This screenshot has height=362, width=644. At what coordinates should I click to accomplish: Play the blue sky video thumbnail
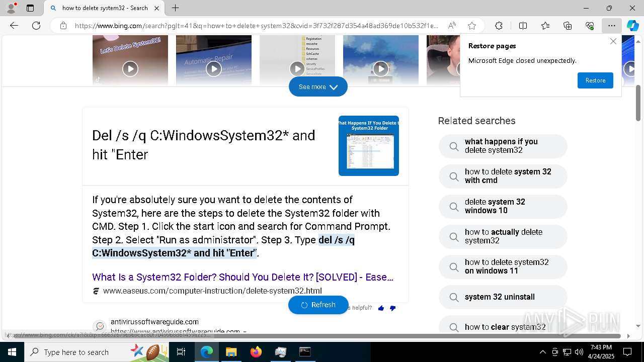(x=381, y=68)
